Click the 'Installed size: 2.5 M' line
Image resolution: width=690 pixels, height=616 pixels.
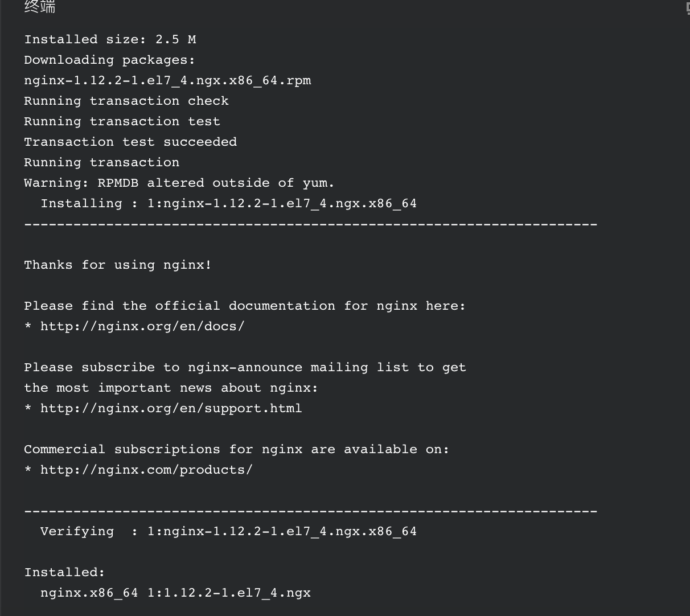[110, 39]
